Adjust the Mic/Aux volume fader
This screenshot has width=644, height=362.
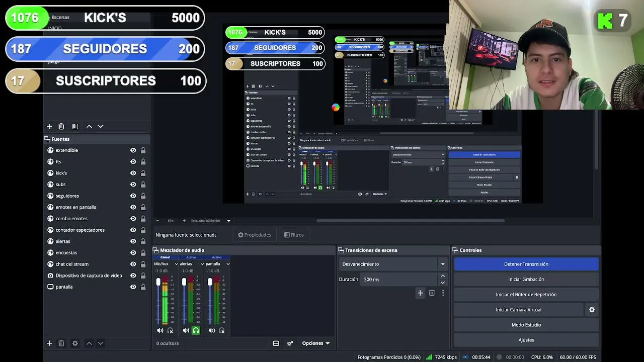tap(158, 282)
